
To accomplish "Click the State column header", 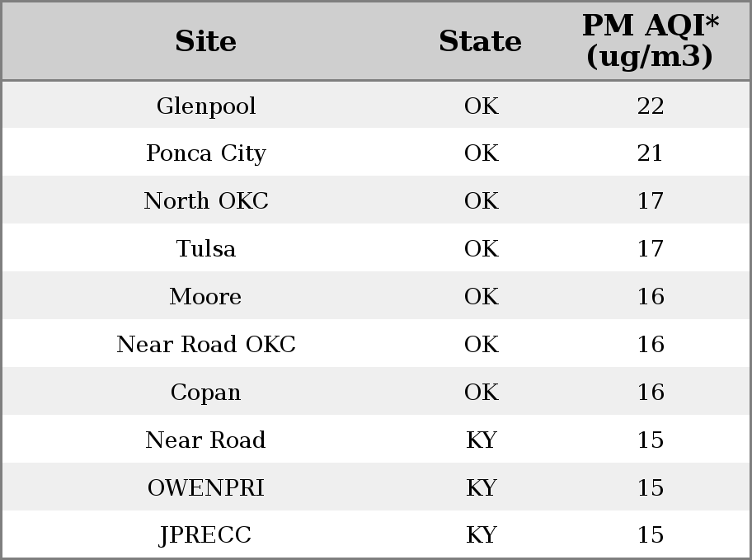I will pyautogui.click(x=481, y=40).
